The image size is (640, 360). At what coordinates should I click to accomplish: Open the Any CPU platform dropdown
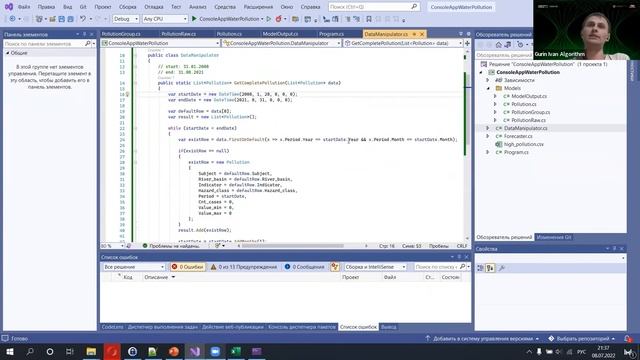(x=164, y=19)
